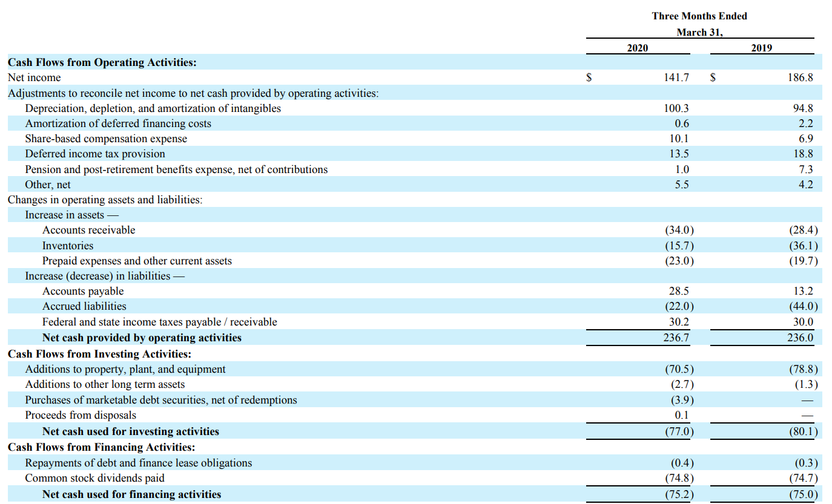Click the 'Accounts receivable' row label
Viewport: 832px width, 504px height.
tap(89, 230)
